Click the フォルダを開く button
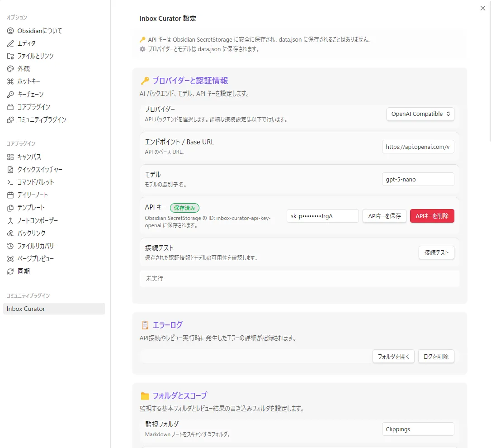491x448 pixels. tap(393, 357)
